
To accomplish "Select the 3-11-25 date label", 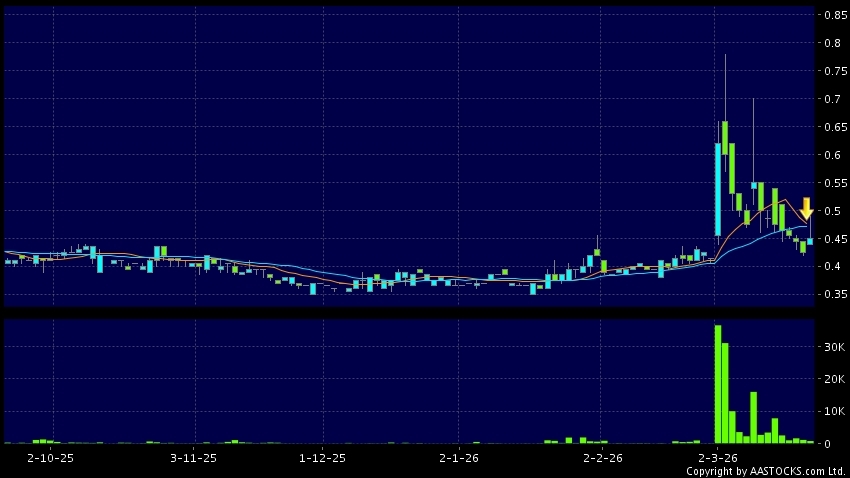I will click(x=194, y=457).
